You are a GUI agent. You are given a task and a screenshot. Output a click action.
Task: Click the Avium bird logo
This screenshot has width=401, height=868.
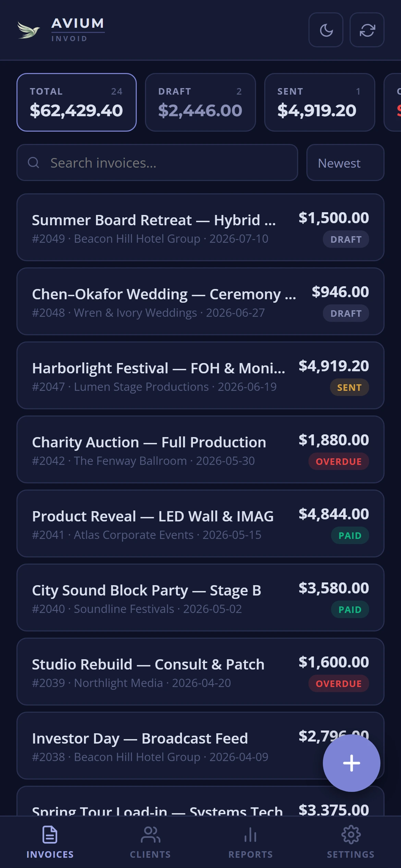click(29, 30)
